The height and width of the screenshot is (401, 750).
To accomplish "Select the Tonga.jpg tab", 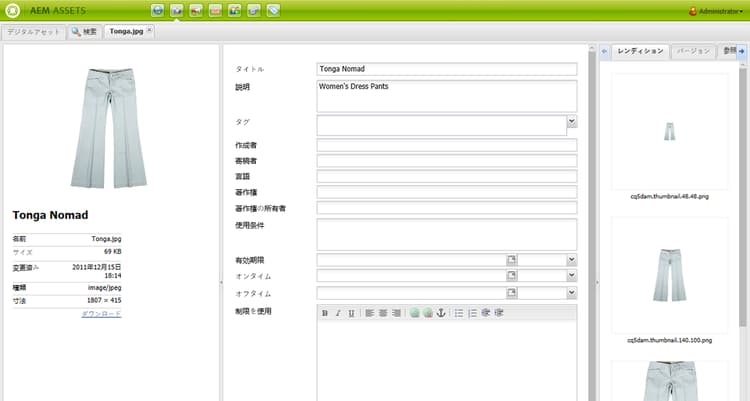I will coord(126,32).
